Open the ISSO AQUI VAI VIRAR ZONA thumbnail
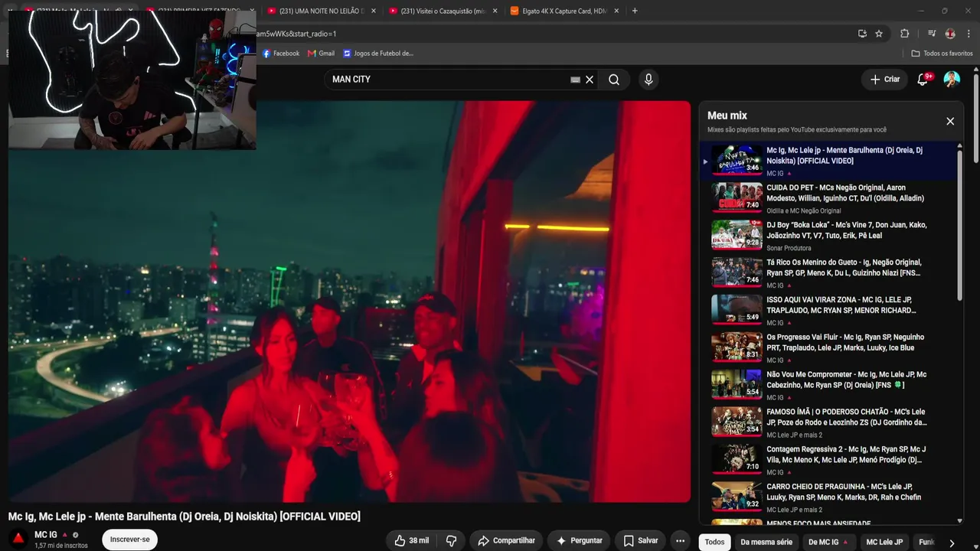 click(737, 309)
